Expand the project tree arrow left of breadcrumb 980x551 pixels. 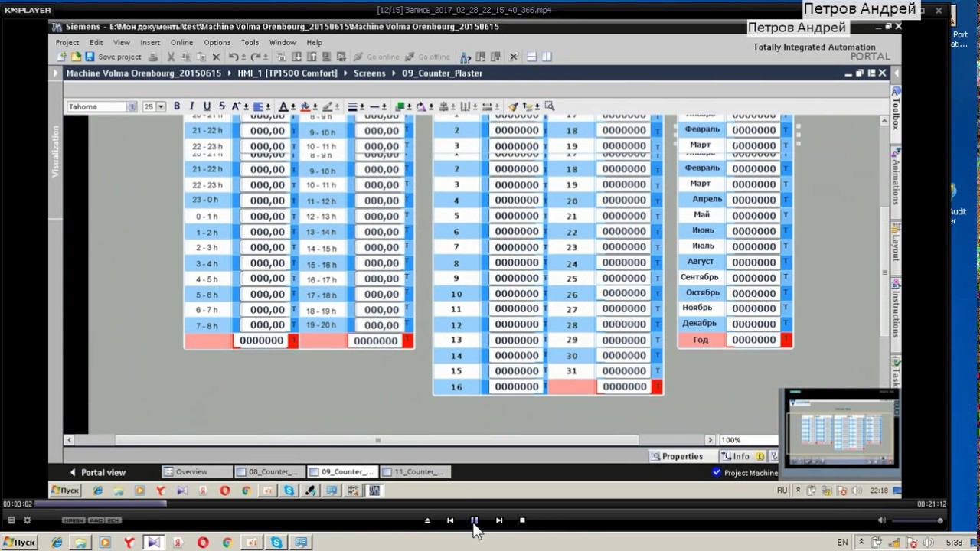click(55, 73)
